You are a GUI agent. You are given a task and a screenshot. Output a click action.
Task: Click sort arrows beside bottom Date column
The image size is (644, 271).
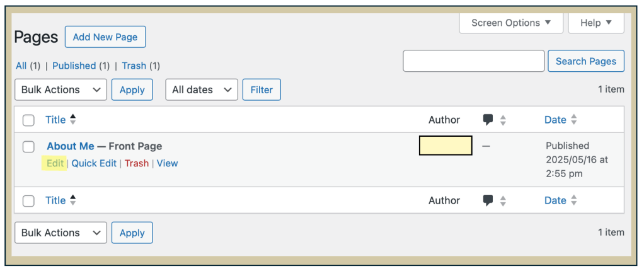click(573, 200)
